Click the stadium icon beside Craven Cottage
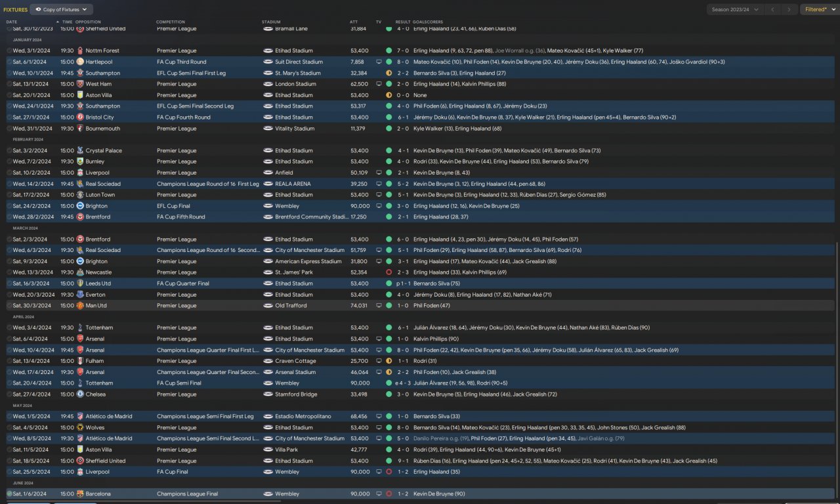This screenshot has height=504, width=840. tap(268, 361)
